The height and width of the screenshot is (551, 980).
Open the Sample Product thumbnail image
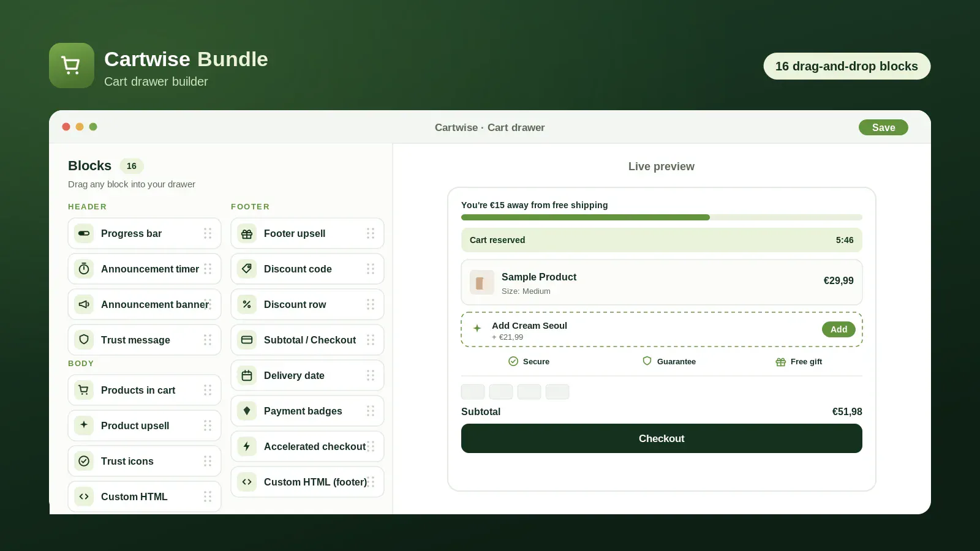point(482,282)
